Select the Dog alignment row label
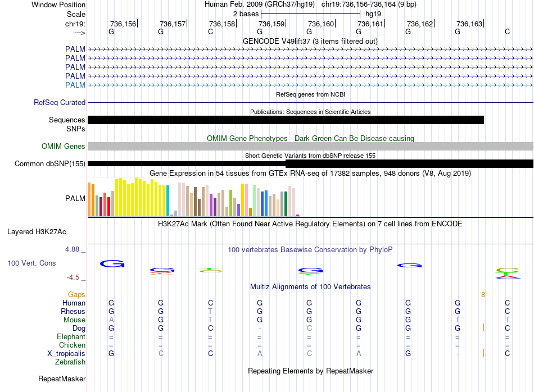This screenshot has height=392, width=534. (x=79, y=329)
